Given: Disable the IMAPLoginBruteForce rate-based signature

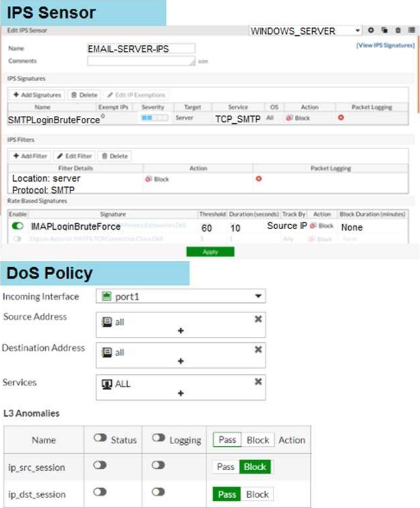Looking at the screenshot, I should click(x=18, y=226).
